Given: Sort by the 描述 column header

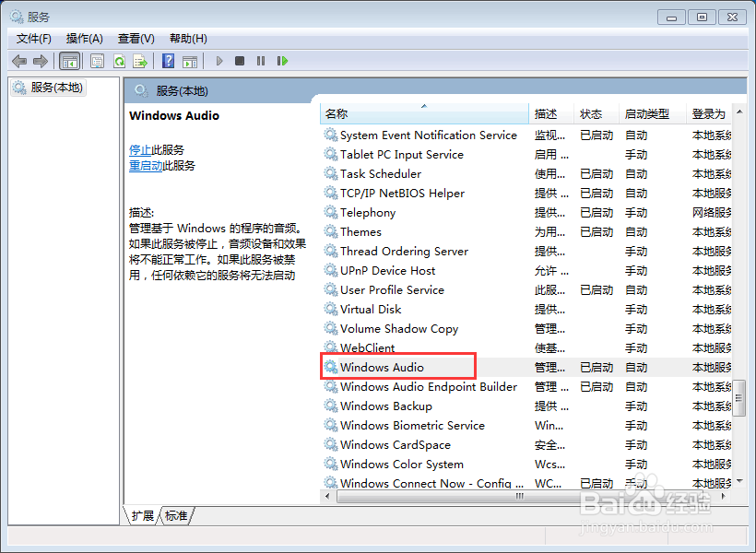Looking at the screenshot, I should pyautogui.click(x=551, y=113).
